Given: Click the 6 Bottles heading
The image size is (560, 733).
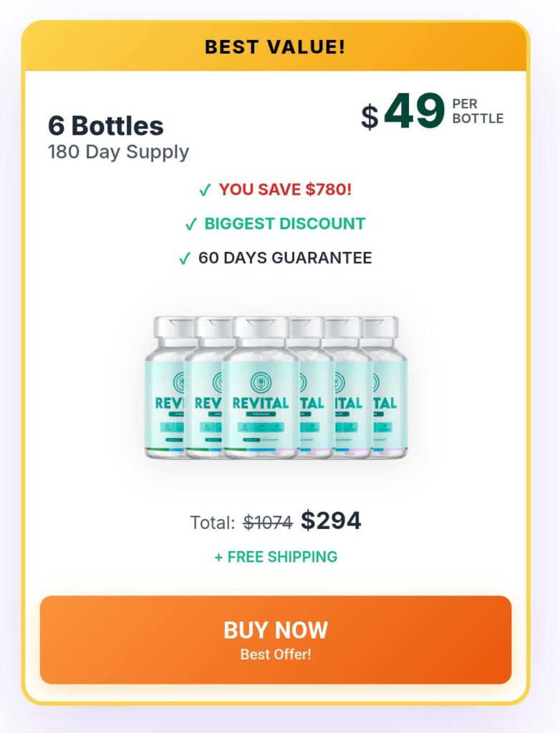Looking at the screenshot, I should click(x=106, y=126).
